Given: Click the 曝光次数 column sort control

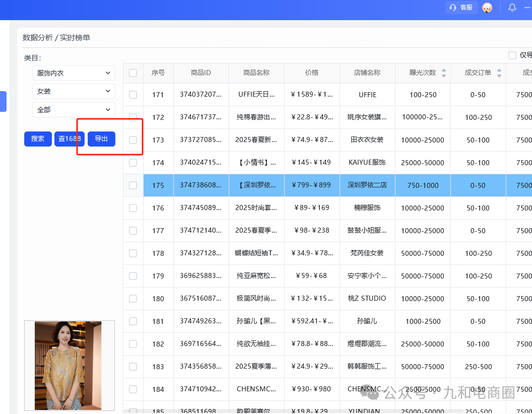Looking at the screenshot, I should pos(444,73).
